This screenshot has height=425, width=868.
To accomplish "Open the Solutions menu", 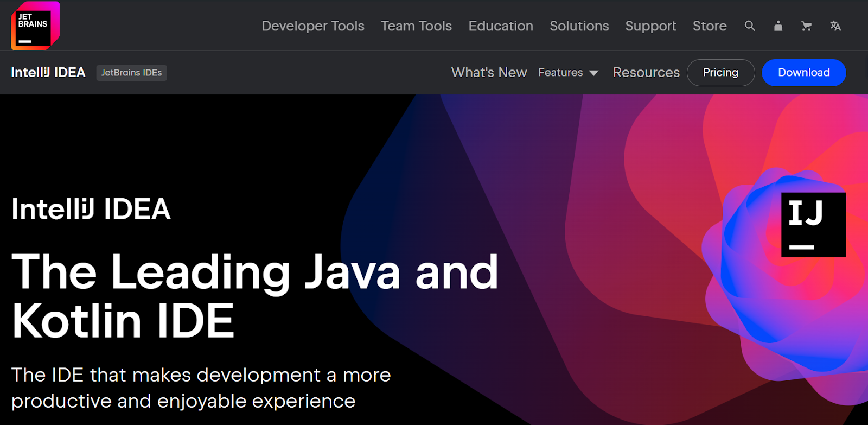I will 579,26.
